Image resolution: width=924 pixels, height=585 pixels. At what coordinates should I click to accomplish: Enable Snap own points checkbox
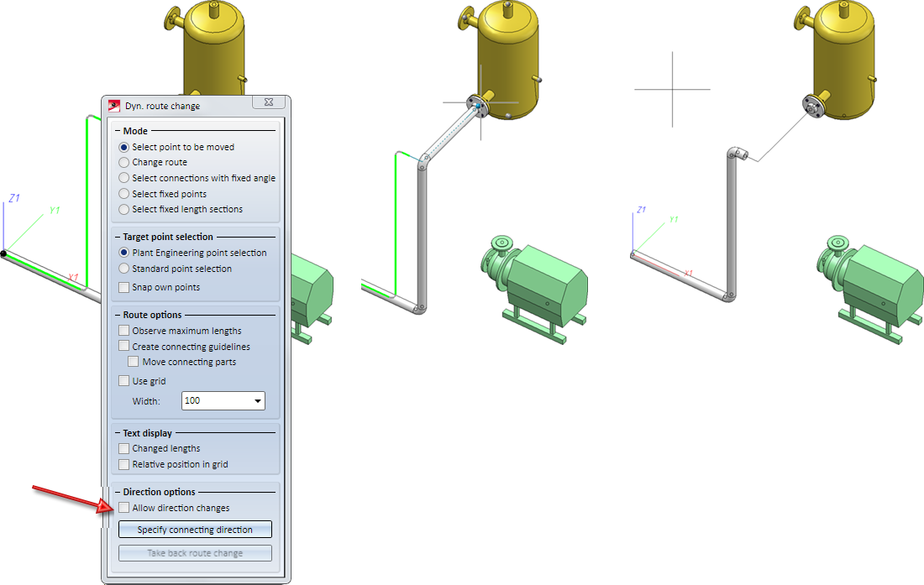(123, 287)
